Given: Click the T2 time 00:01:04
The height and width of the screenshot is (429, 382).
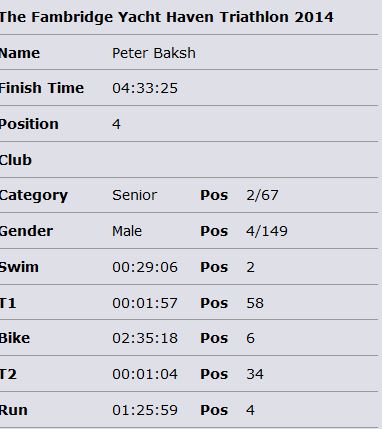Looking at the screenshot, I should 145,374.
